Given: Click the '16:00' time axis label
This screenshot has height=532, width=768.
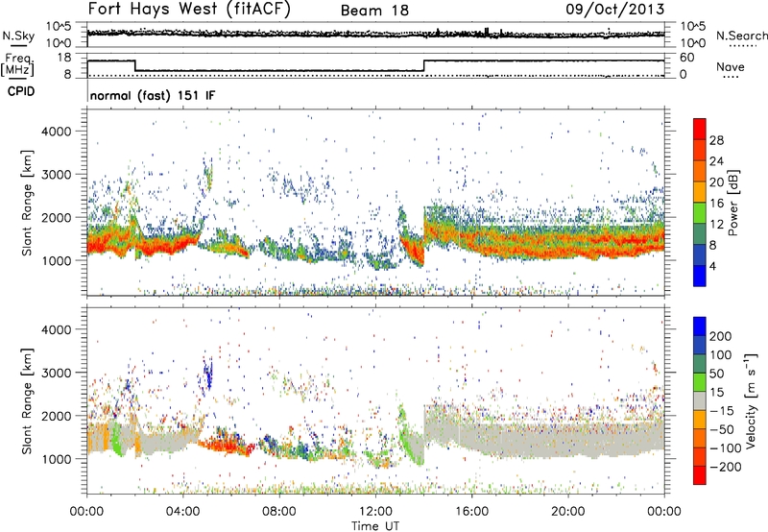Looking at the screenshot, I should pos(471,512).
